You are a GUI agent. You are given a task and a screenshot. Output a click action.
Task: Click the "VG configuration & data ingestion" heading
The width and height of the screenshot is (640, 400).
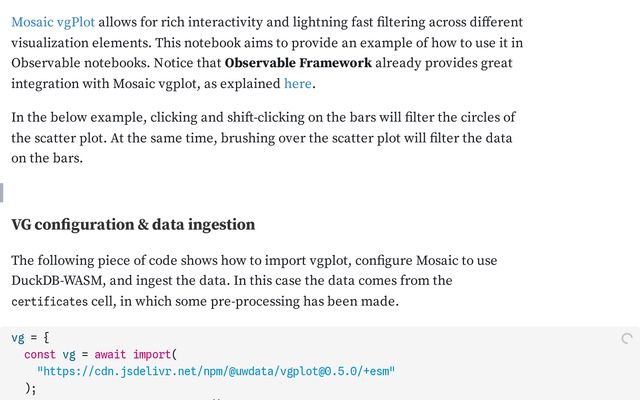click(133, 224)
